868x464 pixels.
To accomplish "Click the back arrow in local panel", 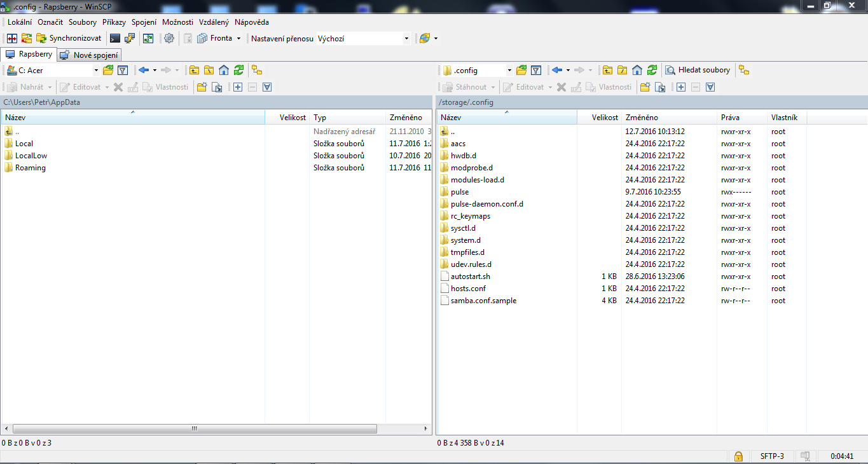I will [144, 70].
